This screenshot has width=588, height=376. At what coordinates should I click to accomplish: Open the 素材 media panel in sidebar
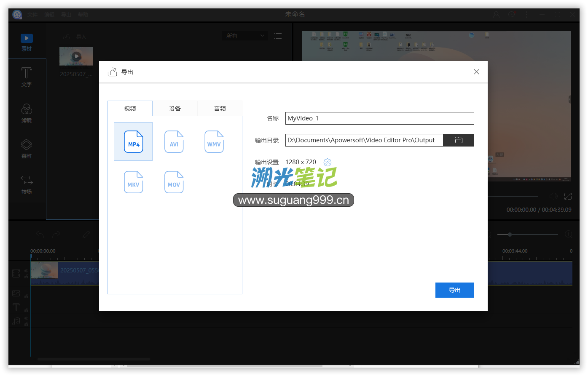point(27,42)
